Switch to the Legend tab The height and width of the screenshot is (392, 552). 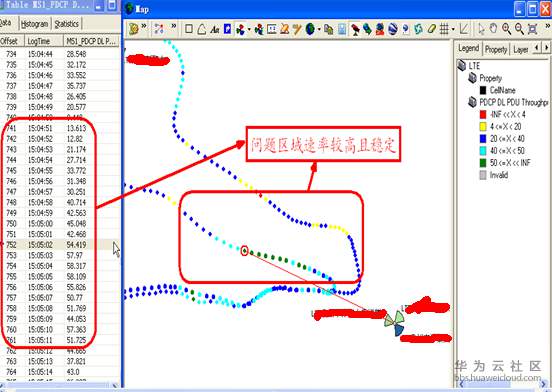[x=468, y=49]
